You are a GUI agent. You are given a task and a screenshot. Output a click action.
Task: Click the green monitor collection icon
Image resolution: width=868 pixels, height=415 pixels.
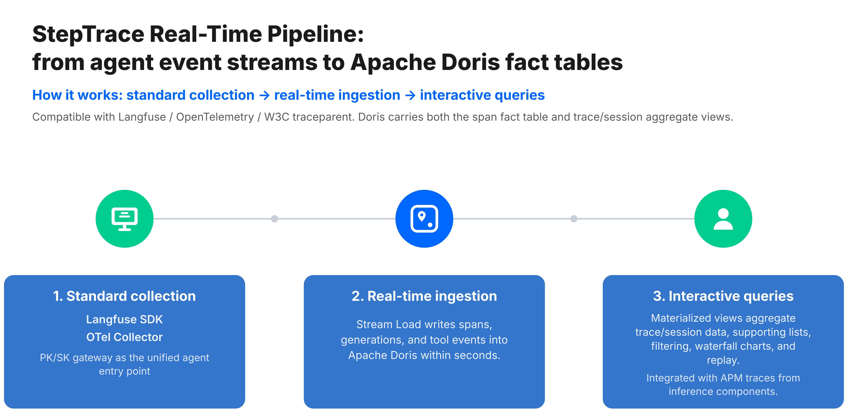[x=124, y=219]
